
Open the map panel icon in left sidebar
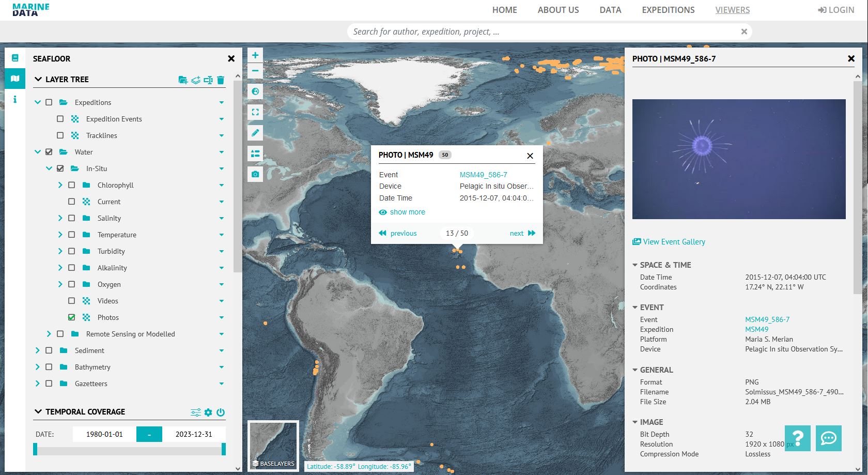pos(15,79)
